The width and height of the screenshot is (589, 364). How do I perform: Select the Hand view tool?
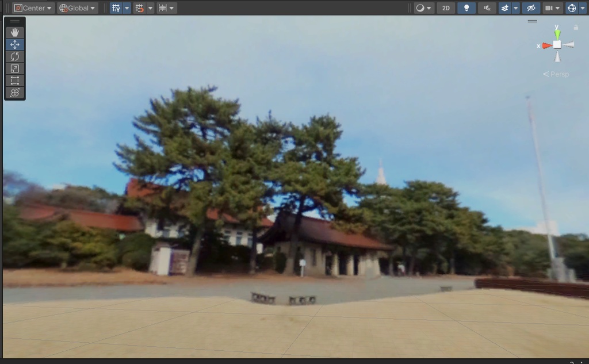coord(14,32)
